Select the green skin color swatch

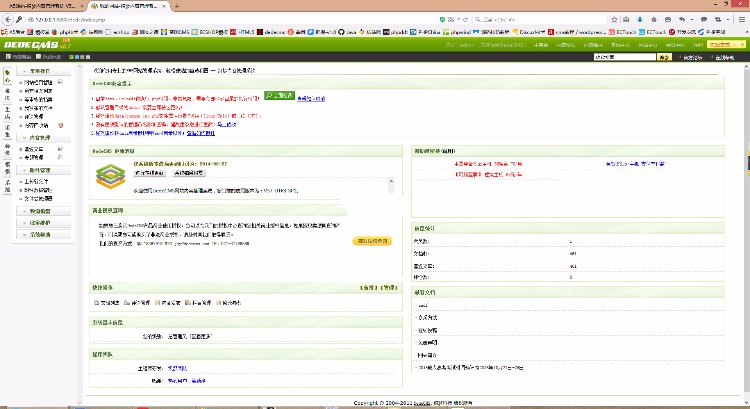coord(71,56)
